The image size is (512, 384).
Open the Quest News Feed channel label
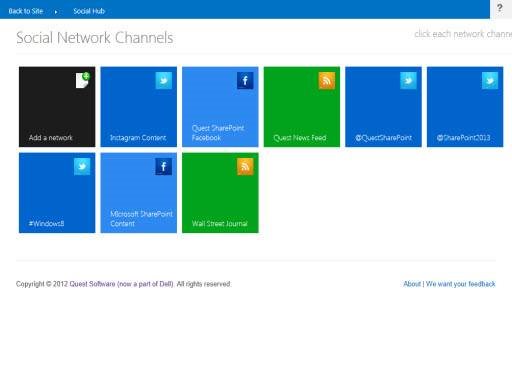pos(300,138)
